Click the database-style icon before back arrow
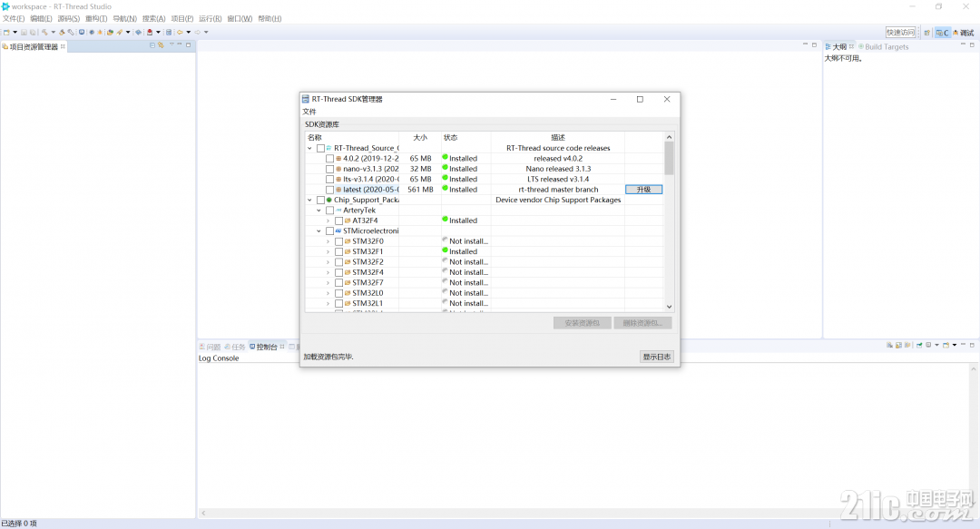Screen dimensions: 980x529 click(x=169, y=32)
